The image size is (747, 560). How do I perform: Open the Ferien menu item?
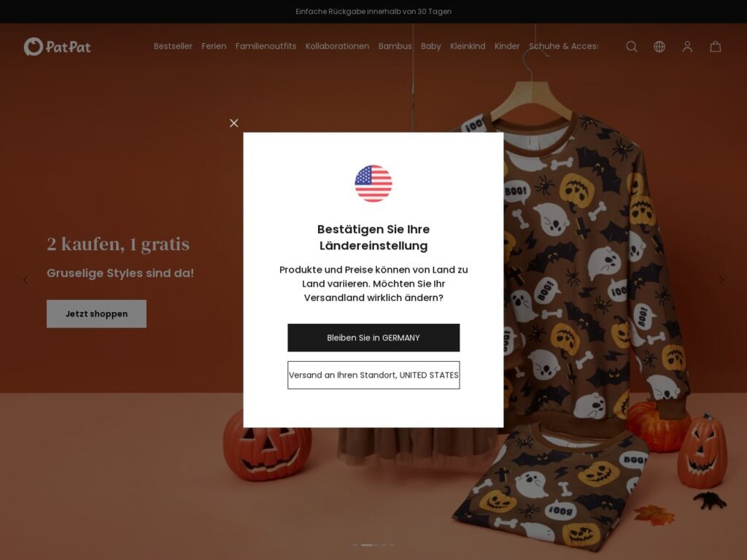point(214,46)
